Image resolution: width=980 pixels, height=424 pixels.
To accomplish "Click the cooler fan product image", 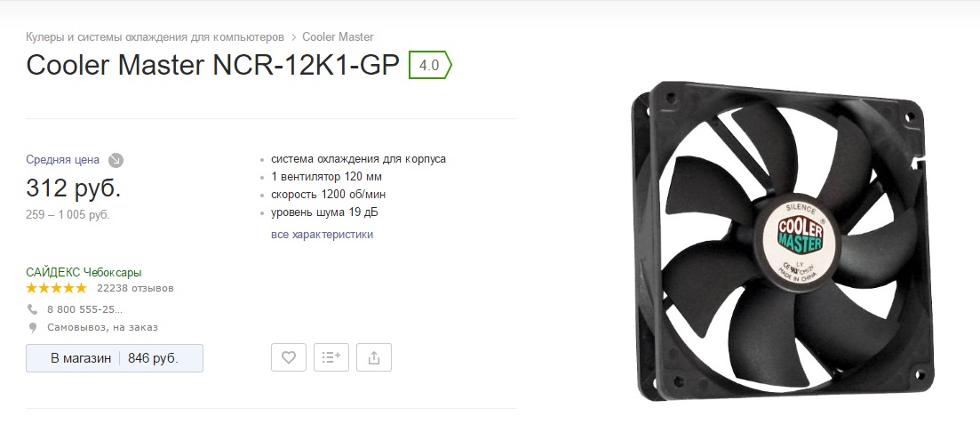I will 783,241.
